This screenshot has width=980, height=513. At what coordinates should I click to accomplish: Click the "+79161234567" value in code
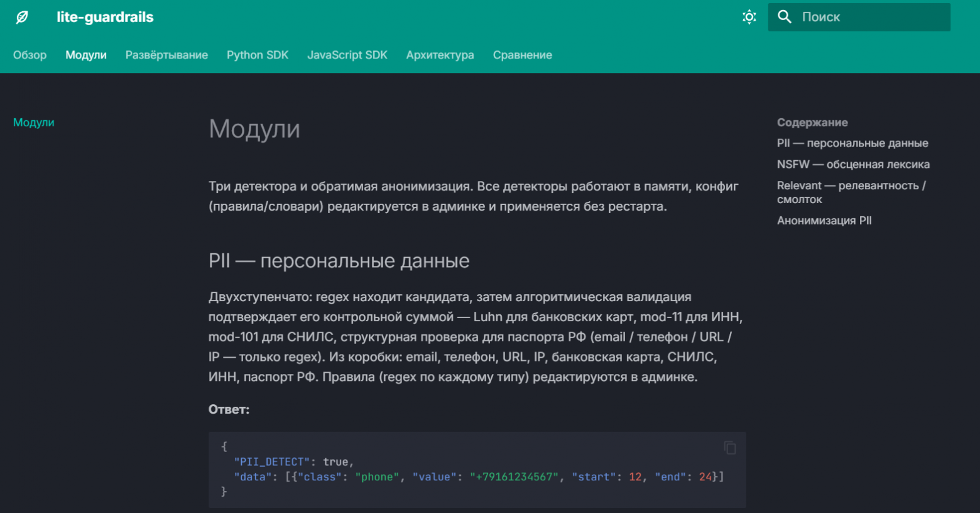click(514, 477)
